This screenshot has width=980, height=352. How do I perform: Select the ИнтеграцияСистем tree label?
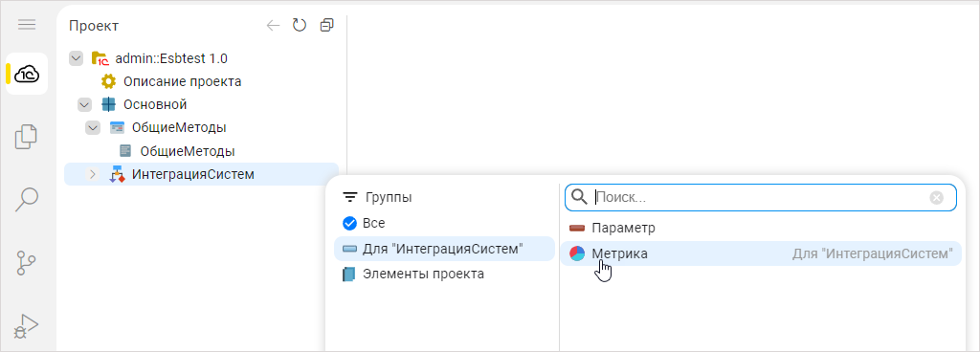[x=193, y=174]
